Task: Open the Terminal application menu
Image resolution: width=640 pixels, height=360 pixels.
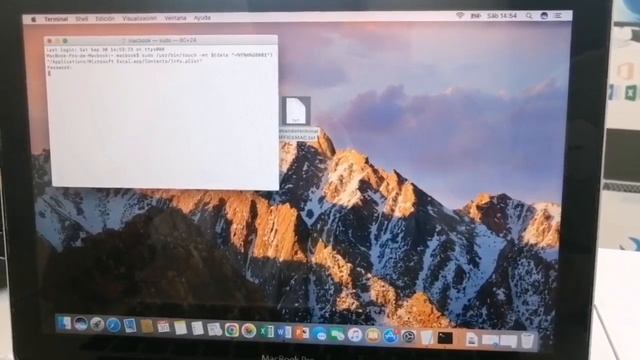Action: (x=56, y=19)
